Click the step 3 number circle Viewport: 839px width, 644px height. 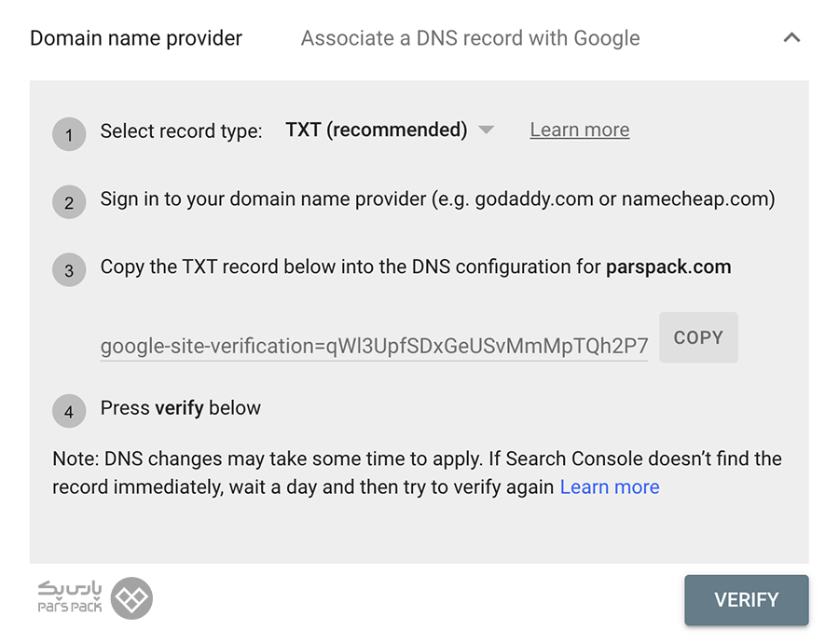click(x=69, y=270)
